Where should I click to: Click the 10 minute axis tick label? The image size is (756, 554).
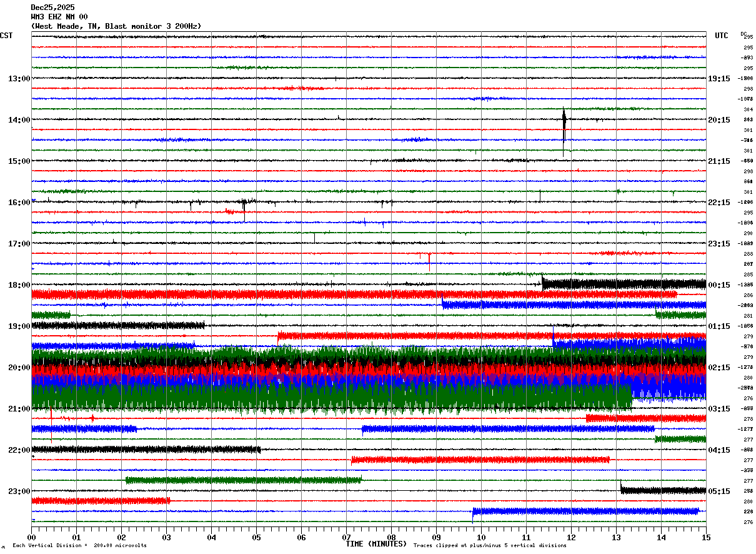point(481,536)
